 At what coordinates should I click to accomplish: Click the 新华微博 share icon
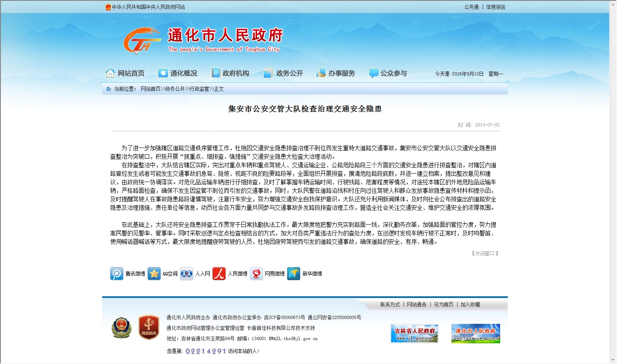[x=294, y=274]
